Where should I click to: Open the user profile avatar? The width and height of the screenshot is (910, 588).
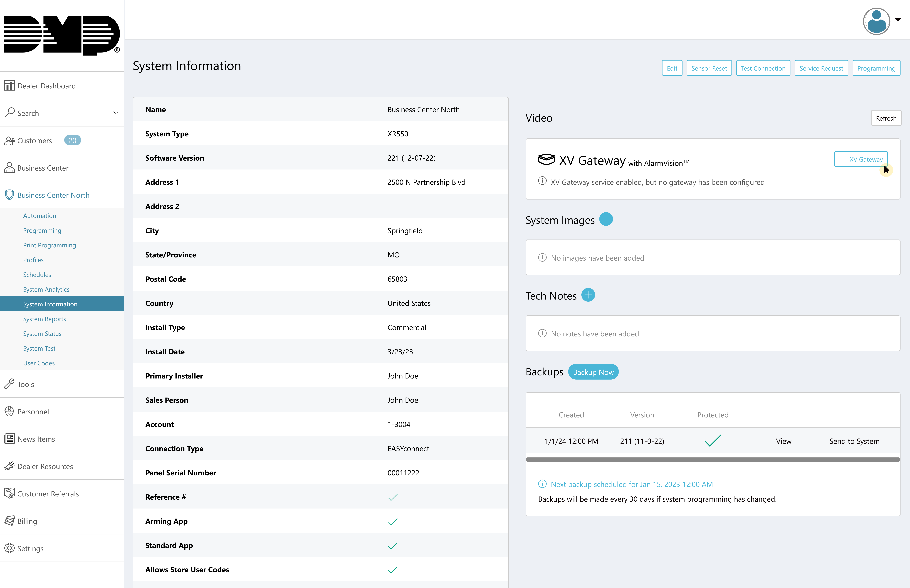click(876, 21)
